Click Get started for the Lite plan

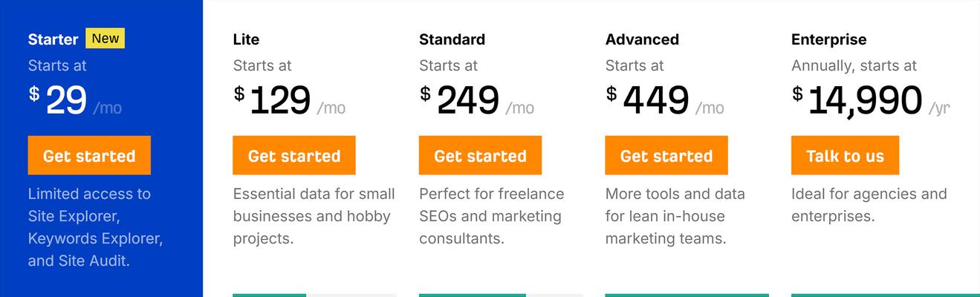click(x=294, y=155)
